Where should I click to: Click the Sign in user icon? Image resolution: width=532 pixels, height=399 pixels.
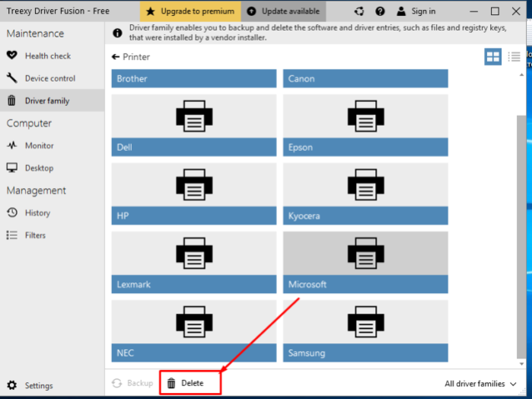(x=401, y=11)
